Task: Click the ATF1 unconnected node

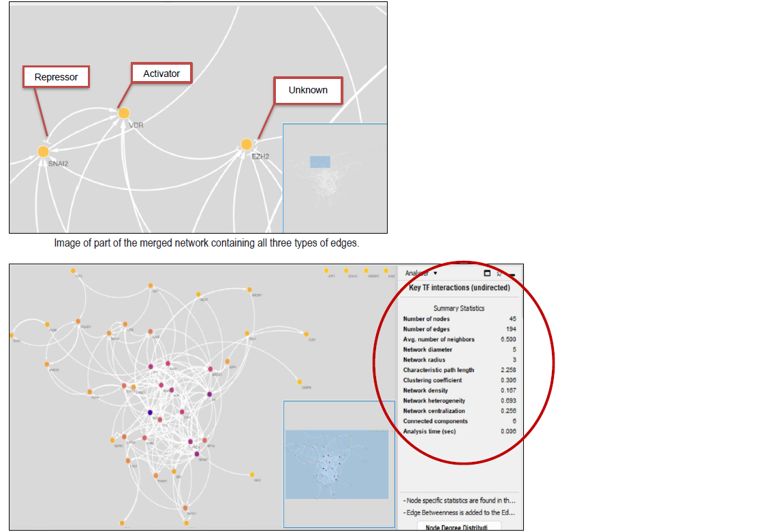Action: click(327, 270)
